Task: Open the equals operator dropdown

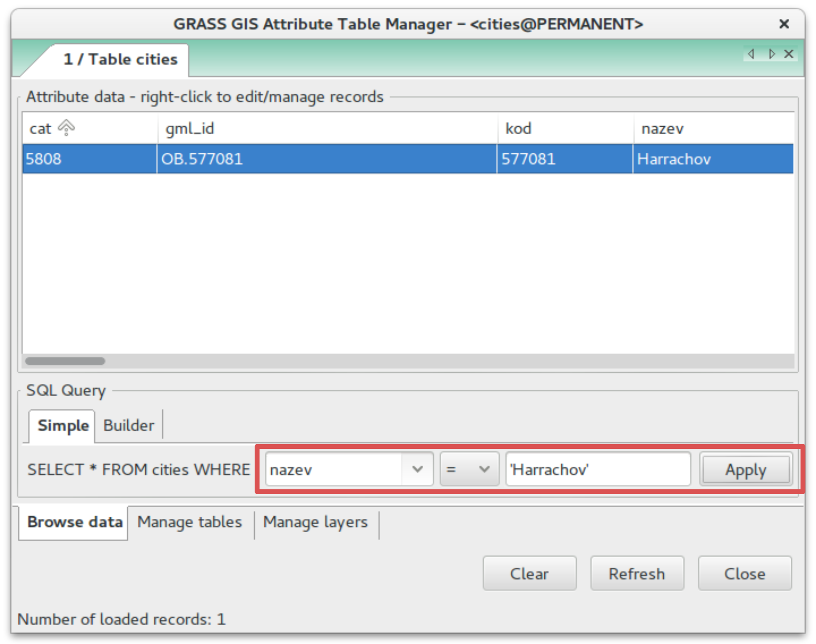Action: click(x=469, y=469)
